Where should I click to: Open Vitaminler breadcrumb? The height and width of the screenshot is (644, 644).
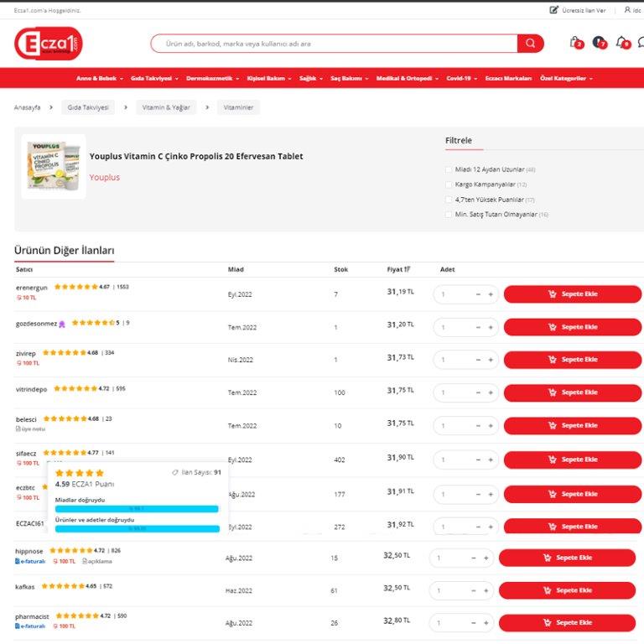click(x=238, y=107)
